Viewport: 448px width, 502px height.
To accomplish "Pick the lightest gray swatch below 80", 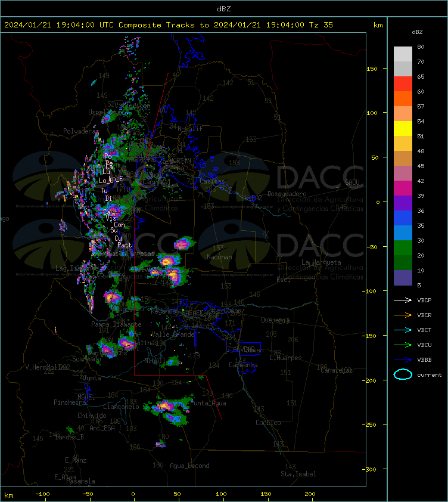I will (x=403, y=54).
